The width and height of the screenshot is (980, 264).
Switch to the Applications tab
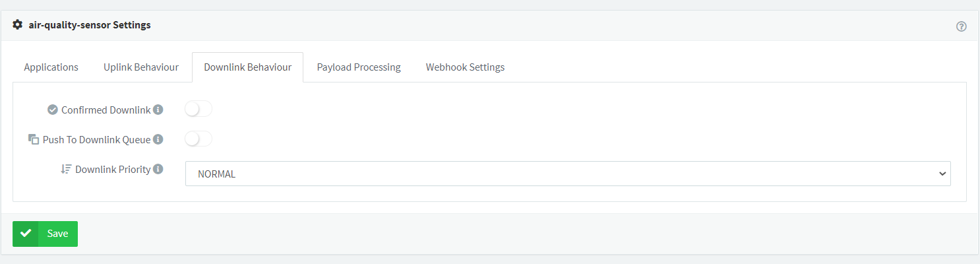(x=51, y=67)
